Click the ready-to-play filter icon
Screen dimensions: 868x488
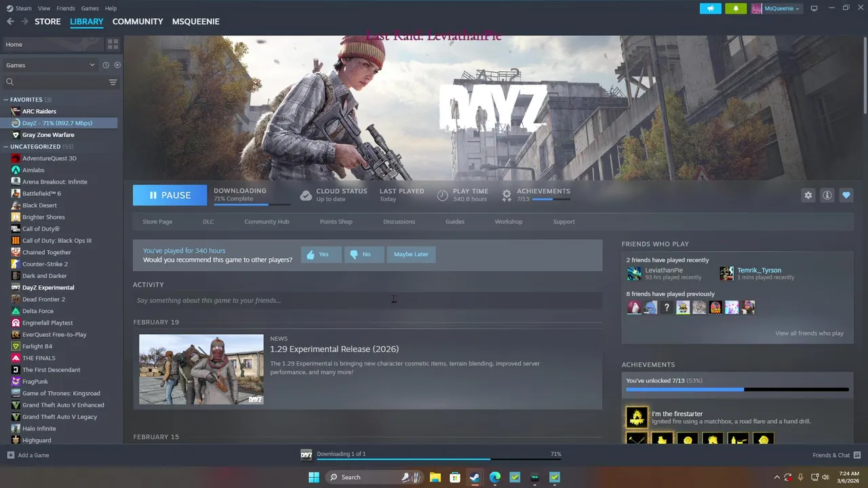click(117, 65)
